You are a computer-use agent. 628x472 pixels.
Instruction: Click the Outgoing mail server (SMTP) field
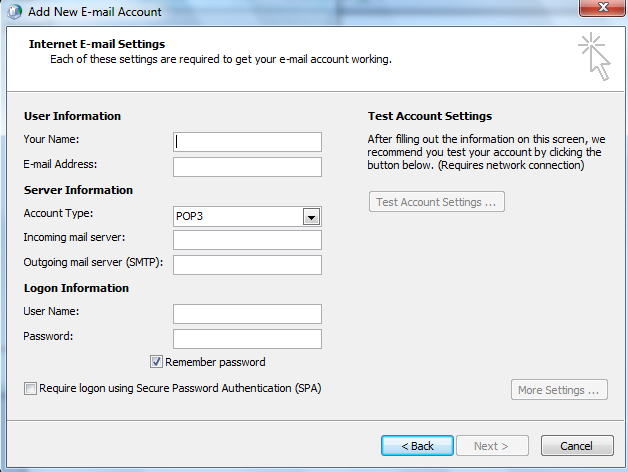[247, 264]
